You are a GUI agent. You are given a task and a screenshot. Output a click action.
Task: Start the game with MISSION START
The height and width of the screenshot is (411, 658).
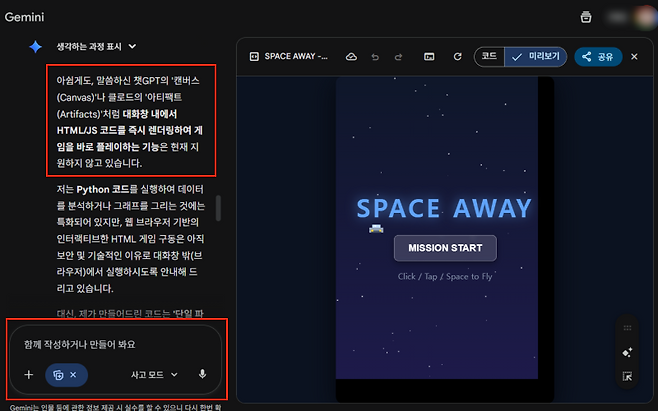click(445, 248)
